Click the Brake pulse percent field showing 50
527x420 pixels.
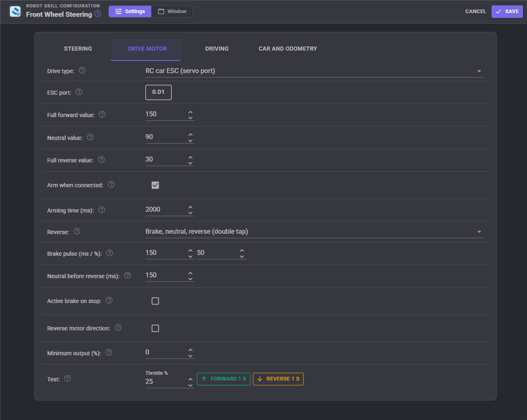tap(221, 253)
